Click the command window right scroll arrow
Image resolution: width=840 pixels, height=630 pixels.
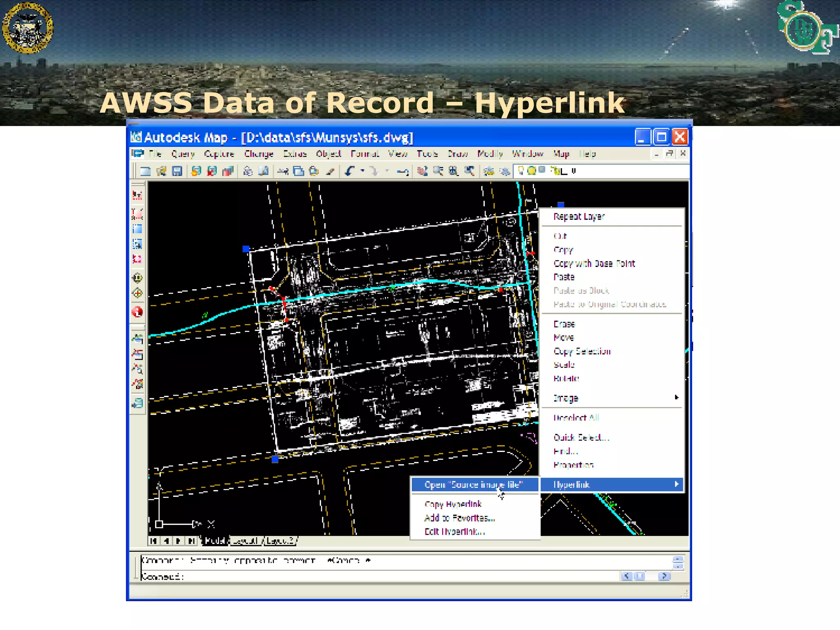(x=664, y=576)
